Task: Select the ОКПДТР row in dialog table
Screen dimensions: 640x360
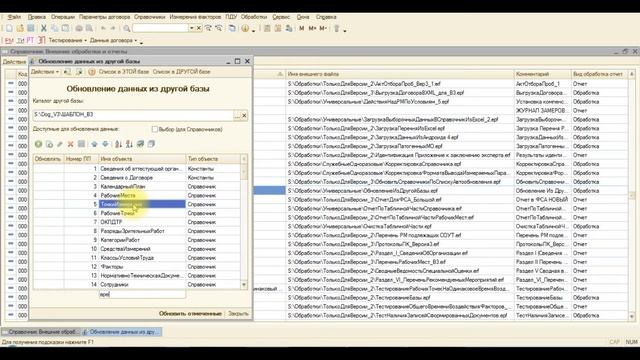Action: (137, 222)
